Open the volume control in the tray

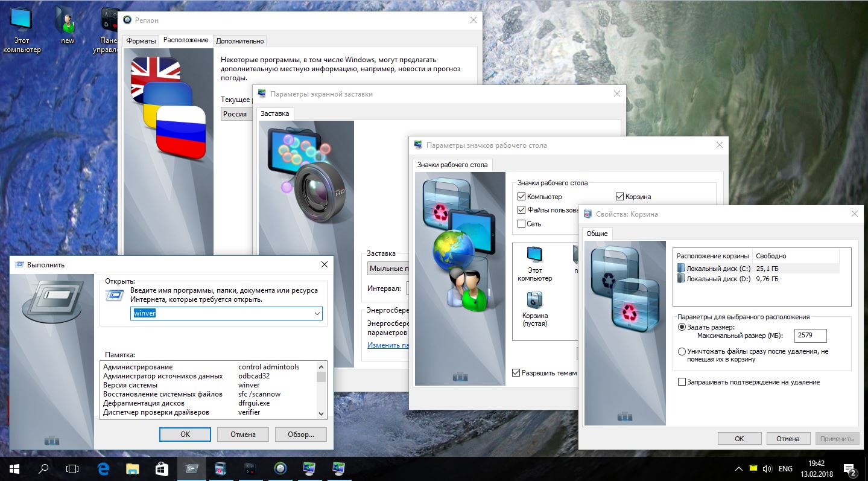(x=767, y=468)
